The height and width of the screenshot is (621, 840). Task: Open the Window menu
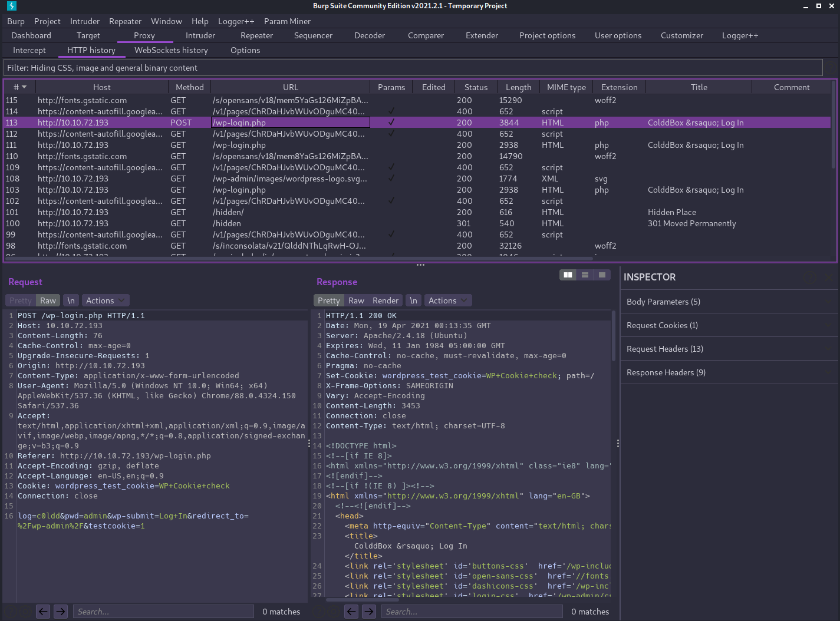pyautogui.click(x=166, y=21)
